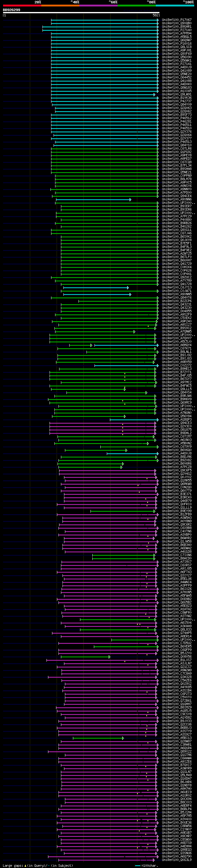The image size is (197, 868).
Task: Click the UniRef100_B9DHL2 label
Action: pyautogui.click(x=177, y=433)
